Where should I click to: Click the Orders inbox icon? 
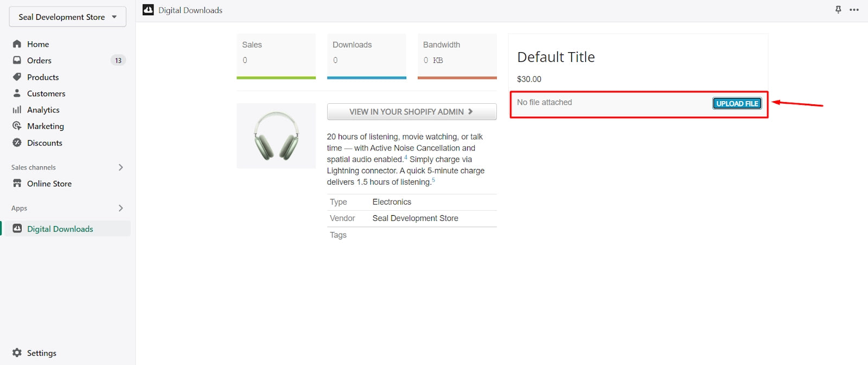[x=17, y=60]
